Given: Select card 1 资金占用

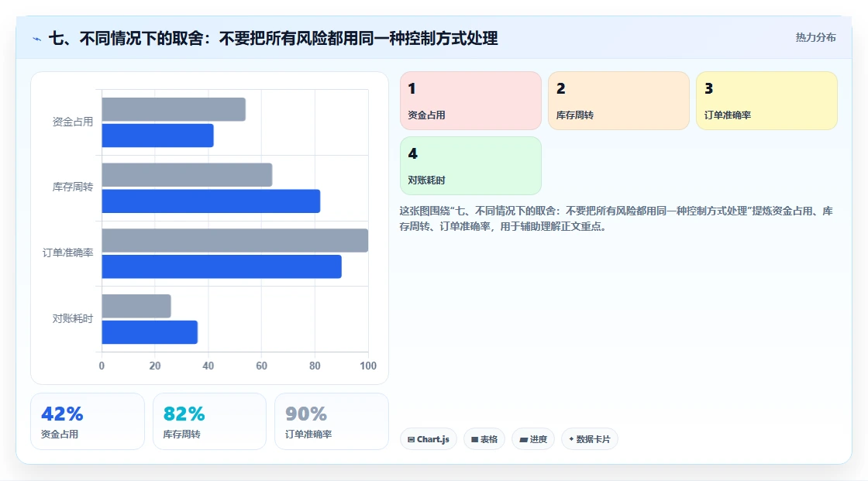Looking at the screenshot, I should point(470,101).
